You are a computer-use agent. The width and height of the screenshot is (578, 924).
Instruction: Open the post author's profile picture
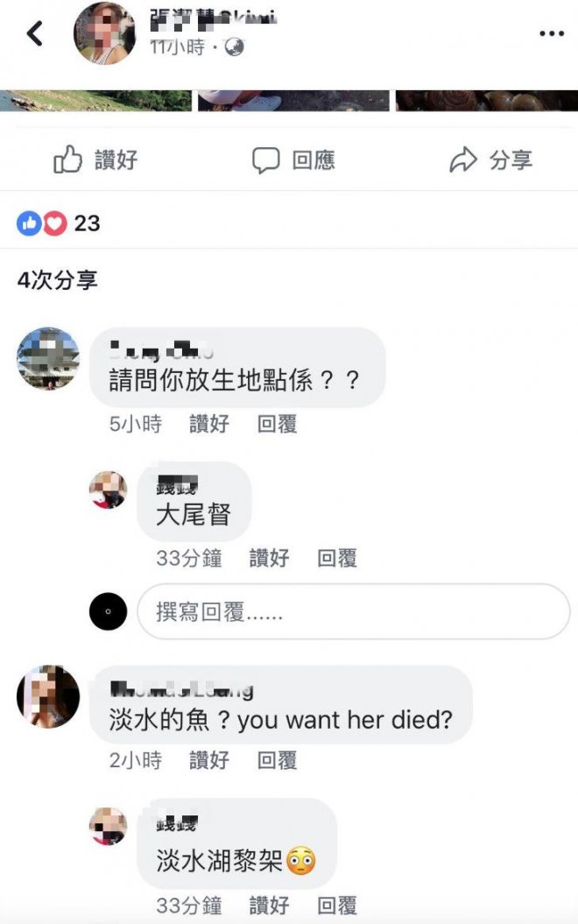[x=104, y=33]
